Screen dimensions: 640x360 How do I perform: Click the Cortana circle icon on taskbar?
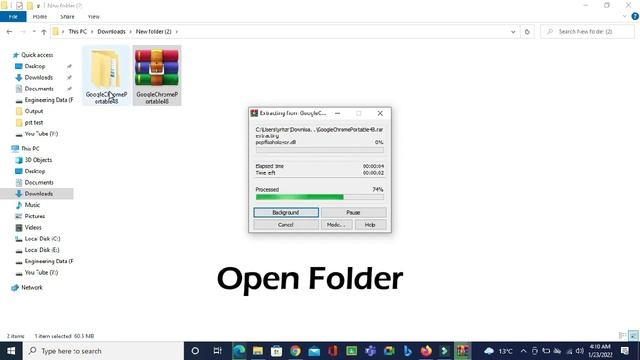coord(195,351)
